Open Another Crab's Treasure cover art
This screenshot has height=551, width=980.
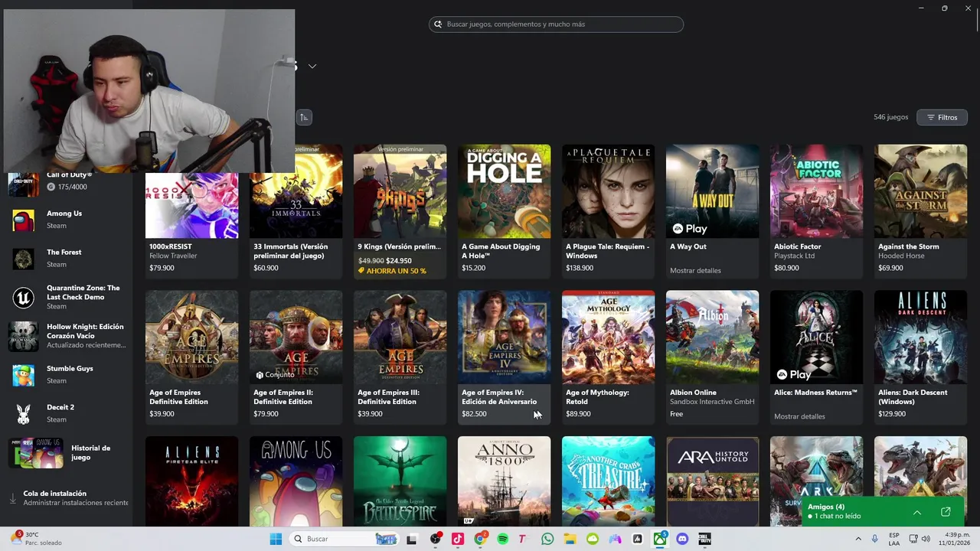608,481
